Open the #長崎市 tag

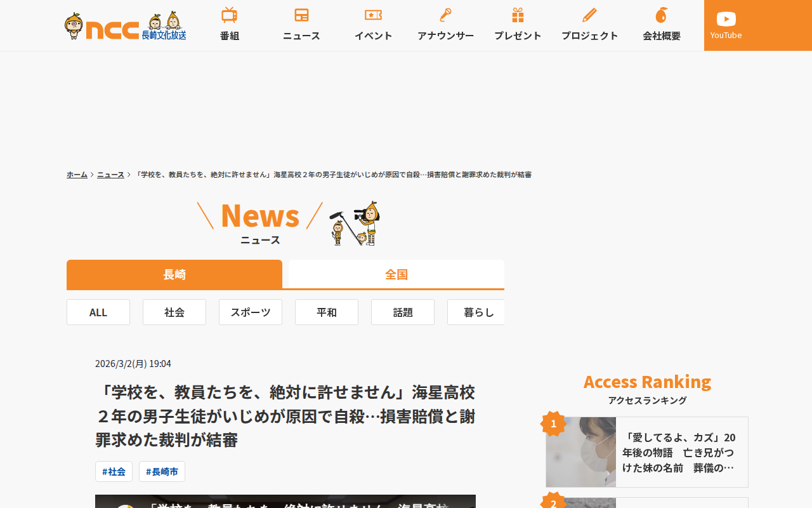pyautogui.click(x=162, y=472)
